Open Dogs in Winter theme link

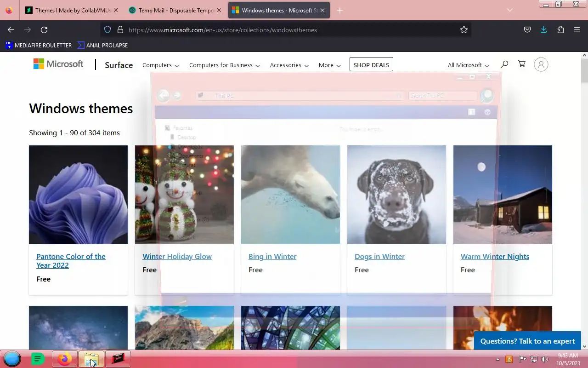coord(379,257)
